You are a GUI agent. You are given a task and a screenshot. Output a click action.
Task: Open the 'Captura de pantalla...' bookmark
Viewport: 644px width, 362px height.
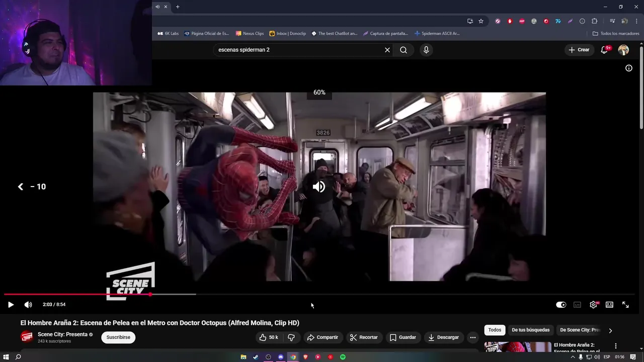(x=385, y=34)
